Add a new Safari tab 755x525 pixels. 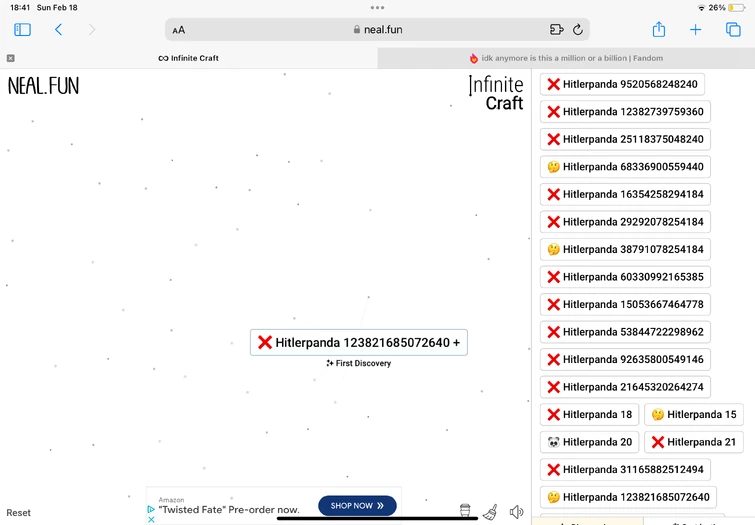point(695,30)
